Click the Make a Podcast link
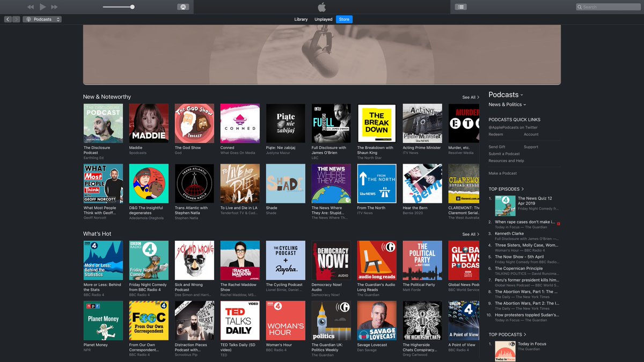 point(502,173)
